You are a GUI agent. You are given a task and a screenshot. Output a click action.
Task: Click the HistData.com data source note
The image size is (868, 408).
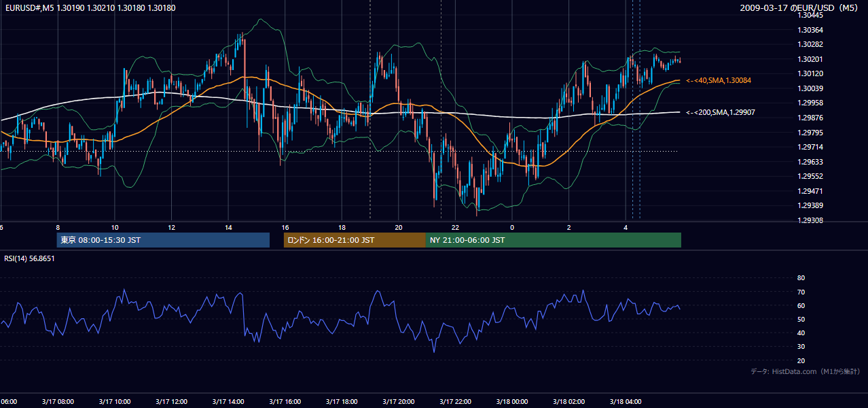pyautogui.click(x=805, y=371)
